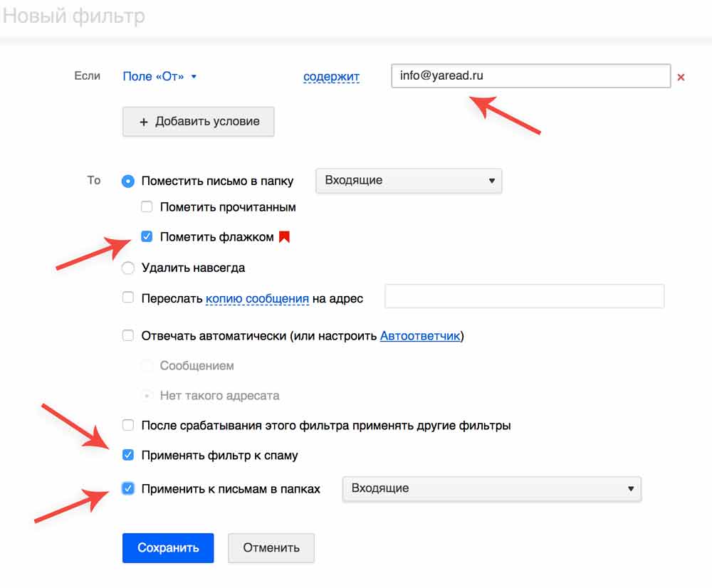
Task: Check «После срабатывания этого фильтра» option
Action: pyautogui.click(x=128, y=426)
